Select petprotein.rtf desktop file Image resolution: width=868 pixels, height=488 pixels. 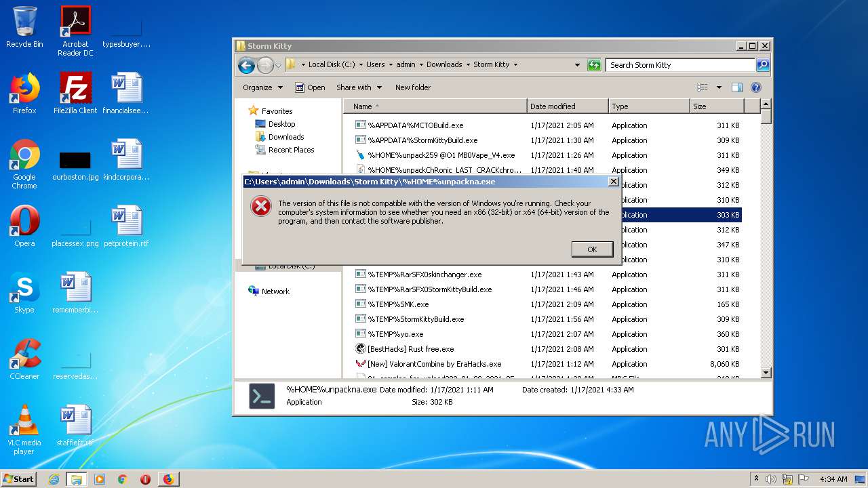click(126, 226)
